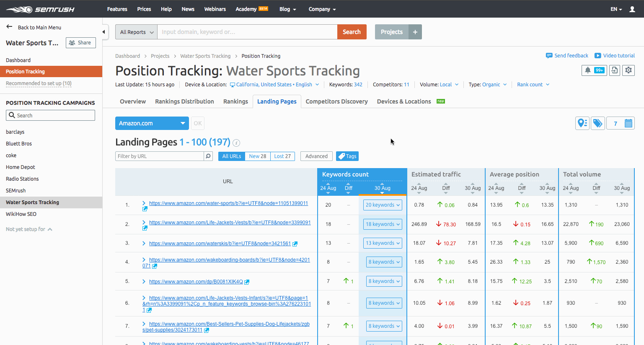644x345 pixels.
Task: Sort Keywords count by 24 Aug
Action: (328, 188)
